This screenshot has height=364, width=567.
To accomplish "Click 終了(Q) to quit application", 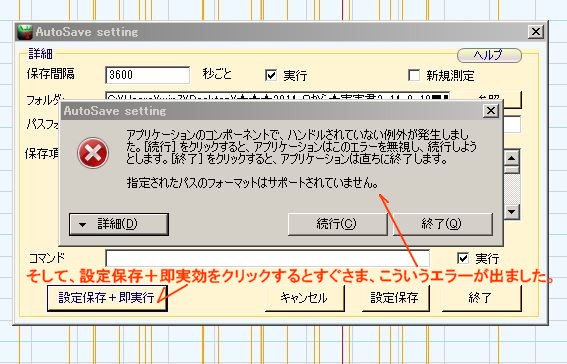I will 442,224.
